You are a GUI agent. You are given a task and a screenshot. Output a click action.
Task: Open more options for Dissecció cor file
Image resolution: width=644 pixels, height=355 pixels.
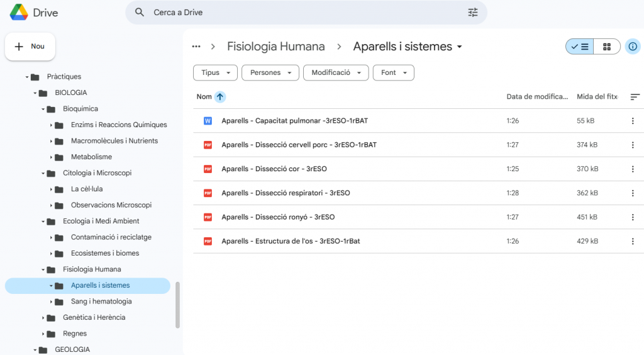point(633,169)
